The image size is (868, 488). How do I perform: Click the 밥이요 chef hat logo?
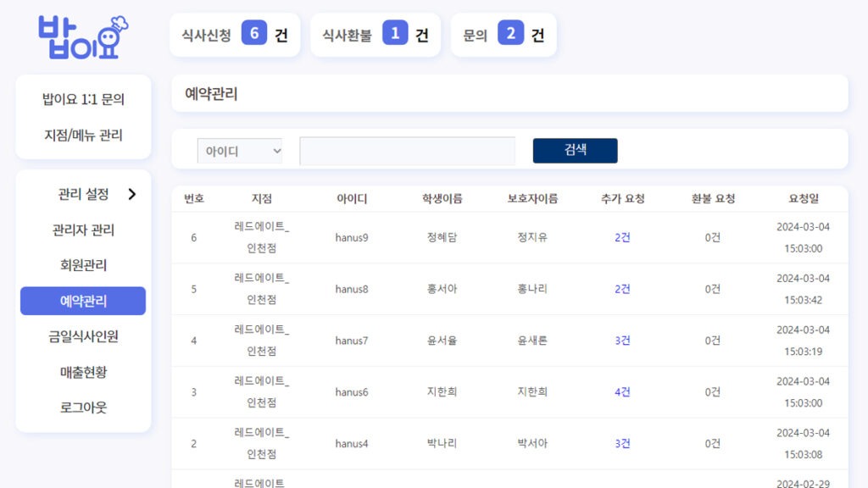(82, 36)
